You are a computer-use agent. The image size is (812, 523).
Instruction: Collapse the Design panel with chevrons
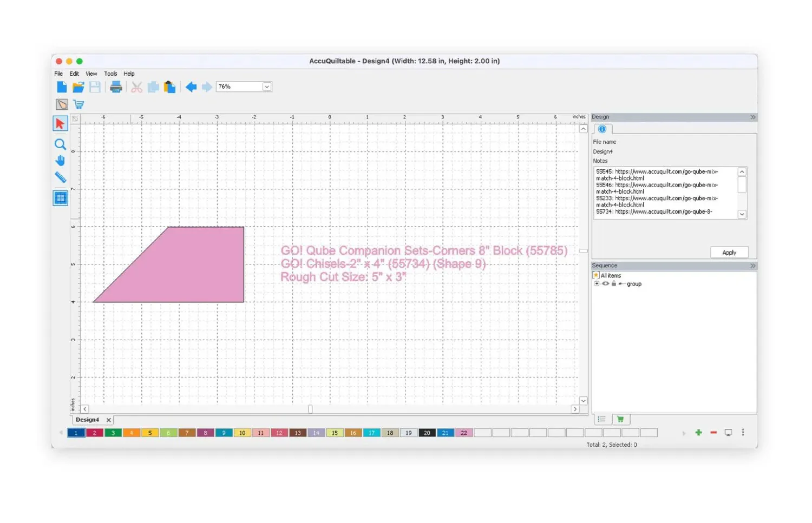(752, 117)
